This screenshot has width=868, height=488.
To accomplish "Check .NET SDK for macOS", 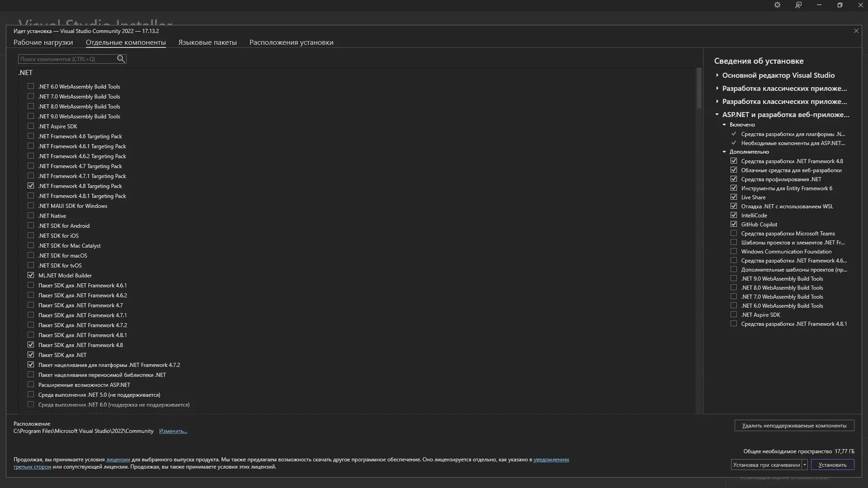I will click(x=31, y=255).
